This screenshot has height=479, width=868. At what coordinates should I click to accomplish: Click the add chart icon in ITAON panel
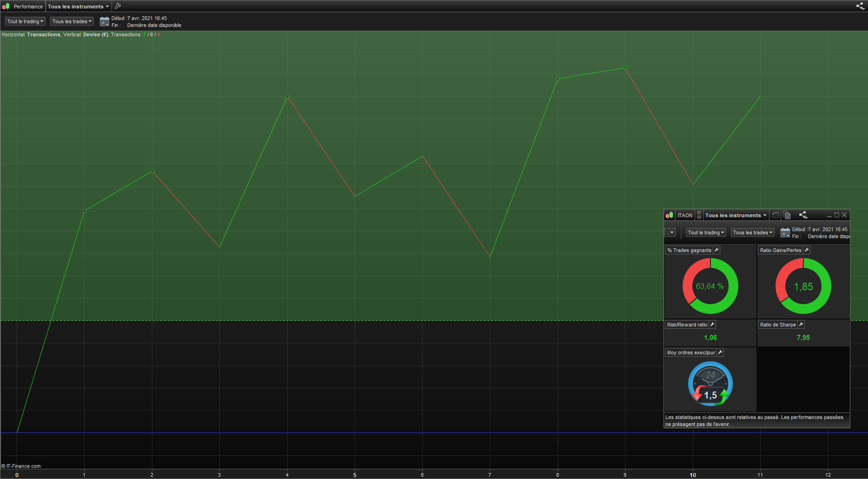(775, 215)
